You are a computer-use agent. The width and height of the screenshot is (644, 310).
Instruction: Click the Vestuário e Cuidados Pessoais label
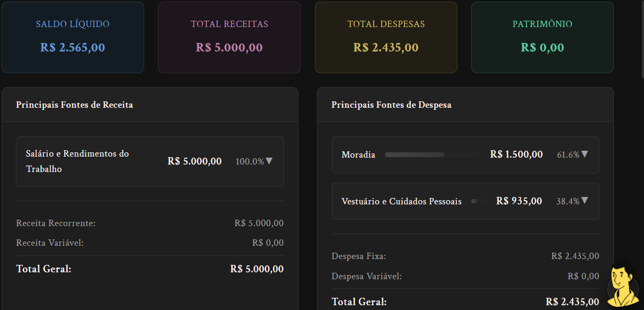401,201
